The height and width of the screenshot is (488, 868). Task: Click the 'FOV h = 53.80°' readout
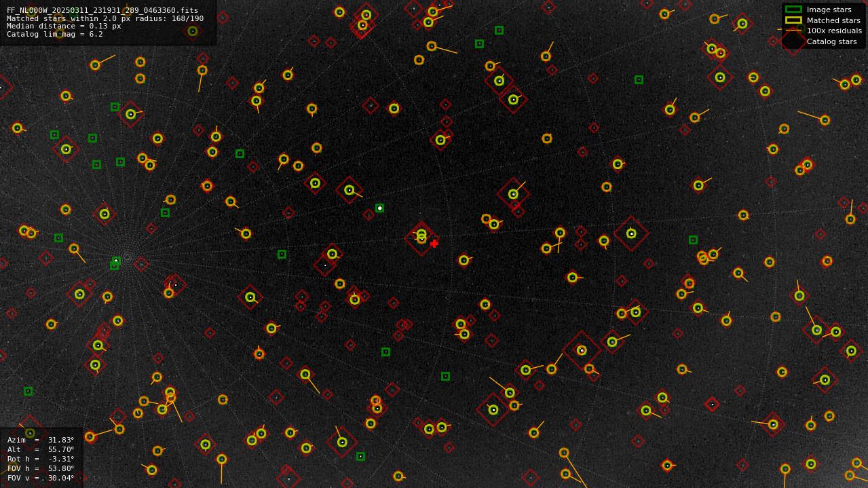41,468
